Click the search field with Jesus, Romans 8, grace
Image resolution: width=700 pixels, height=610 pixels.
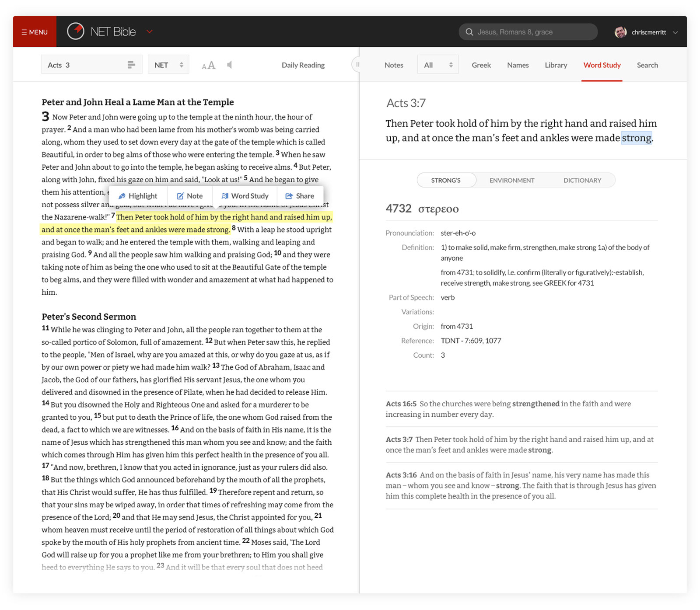(x=528, y=32)
